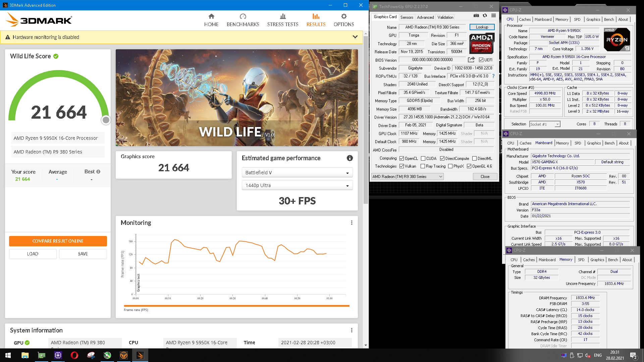Select Memory tab in middle CPU-Z window

[x=562, y=143]
